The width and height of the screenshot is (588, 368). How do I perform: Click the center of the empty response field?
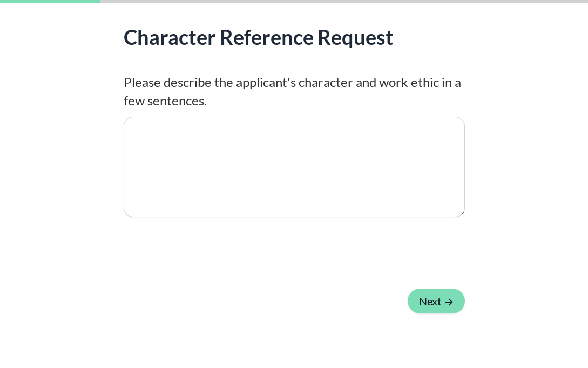coord(294,167)
